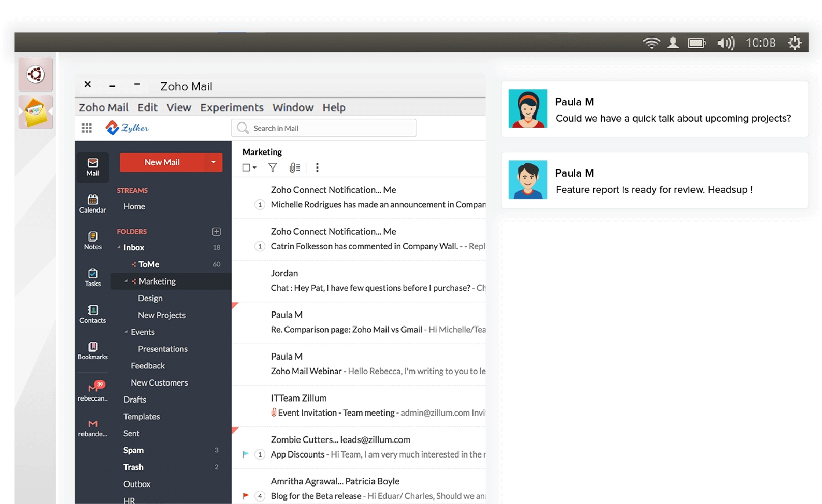Open the Experiments menu
The width and height of the screenshot is (822, 504).
(x=232, y=107)
